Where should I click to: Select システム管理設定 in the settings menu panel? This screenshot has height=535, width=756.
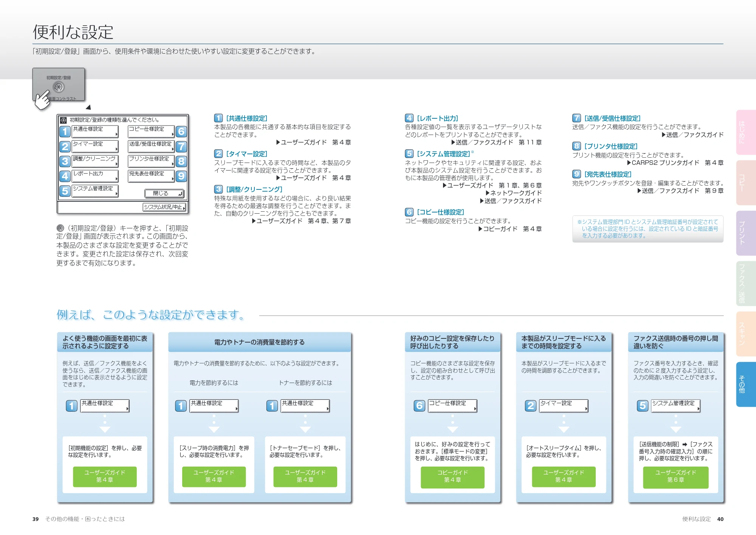click(x=95, y=191)
